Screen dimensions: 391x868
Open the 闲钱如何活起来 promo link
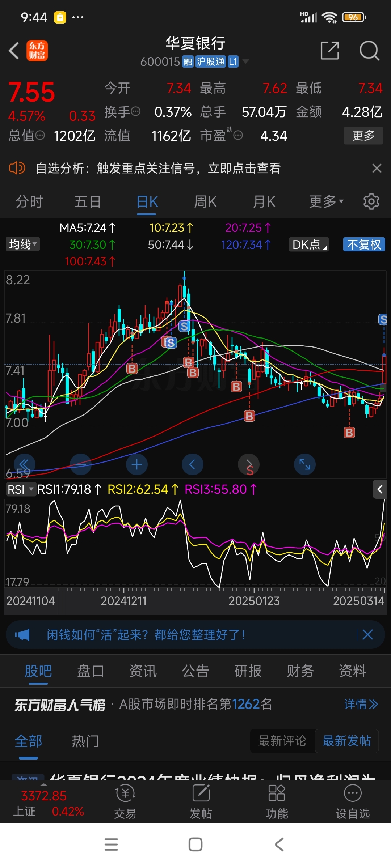click(x=146, y=635)
